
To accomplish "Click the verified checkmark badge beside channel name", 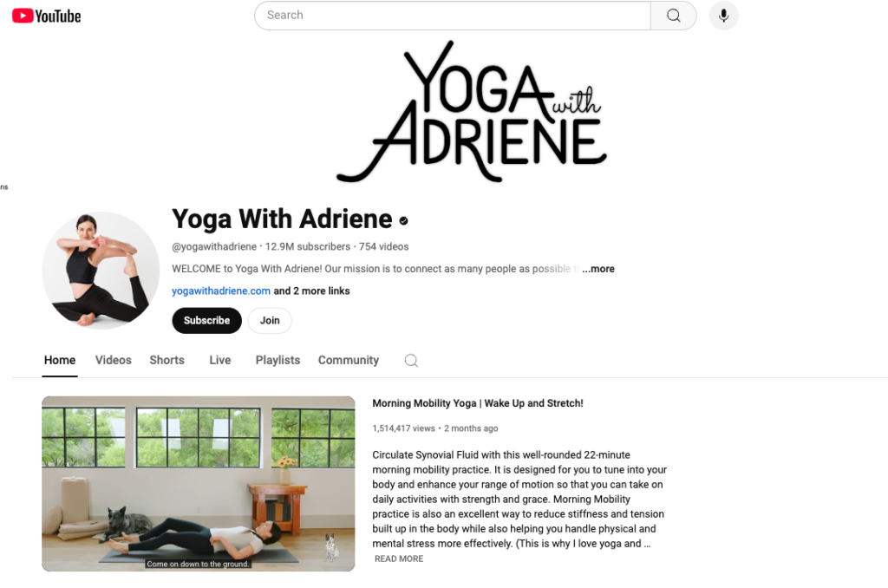I will coord(403,221).
